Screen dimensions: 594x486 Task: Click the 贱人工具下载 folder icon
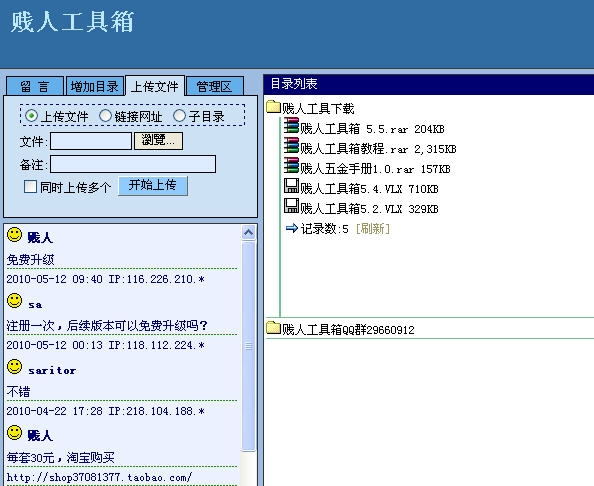(273, 107)
